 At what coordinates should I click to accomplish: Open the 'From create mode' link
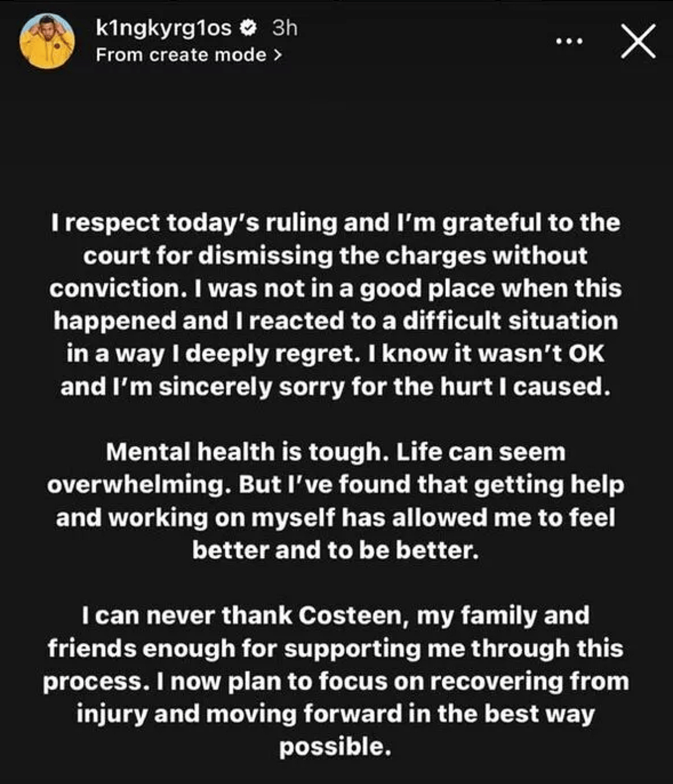(181, 55)
